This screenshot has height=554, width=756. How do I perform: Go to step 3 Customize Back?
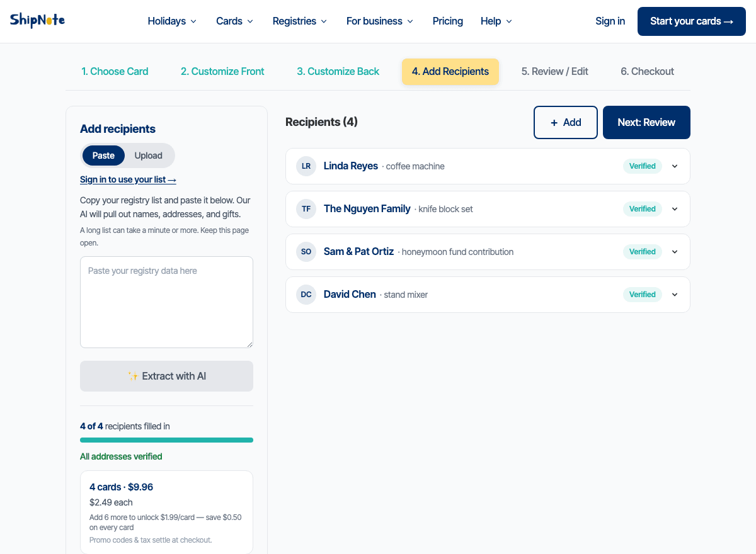tap(338, 72)
